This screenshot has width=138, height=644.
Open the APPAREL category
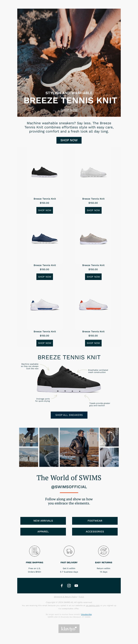pyautogui.click(x=43, y=532)
